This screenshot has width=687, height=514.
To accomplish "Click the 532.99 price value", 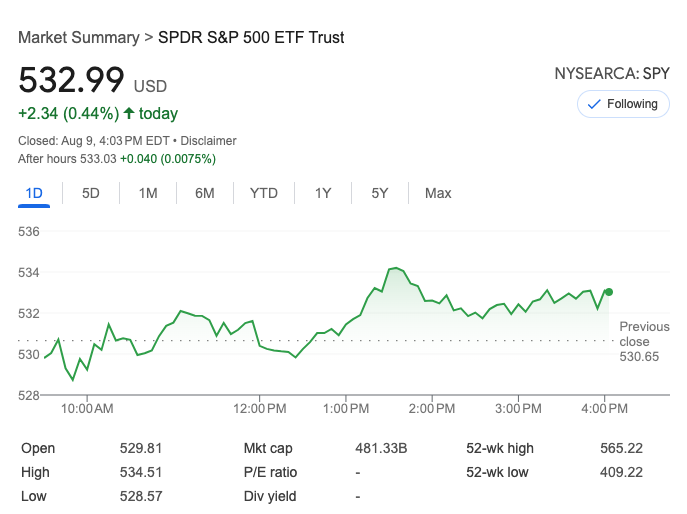I will coord(71,80).
